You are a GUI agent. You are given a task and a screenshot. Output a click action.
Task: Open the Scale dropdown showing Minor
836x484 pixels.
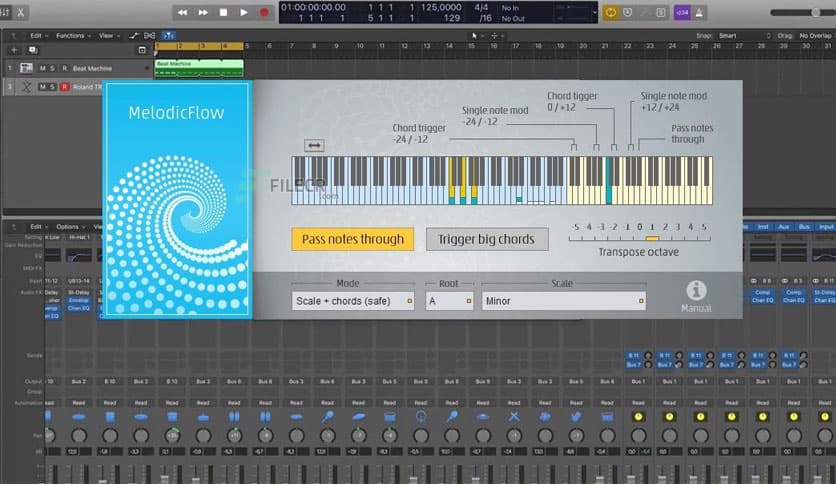564,301
